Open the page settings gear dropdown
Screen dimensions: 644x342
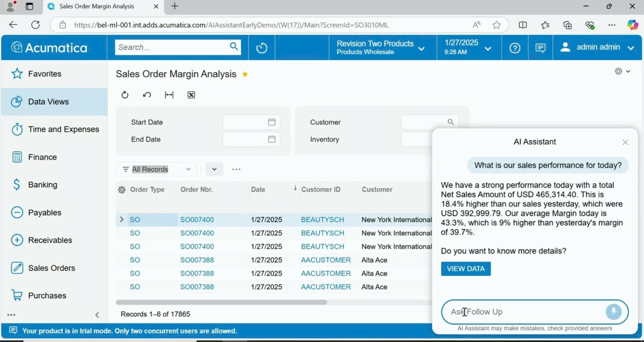click(x=623, y=71)
